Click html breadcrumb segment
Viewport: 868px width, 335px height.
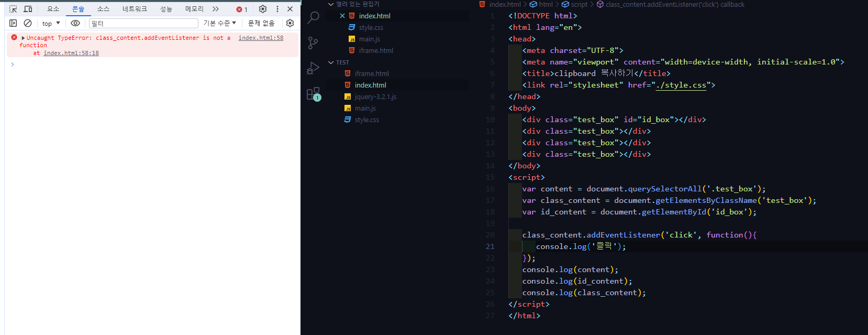click(546, 4)
